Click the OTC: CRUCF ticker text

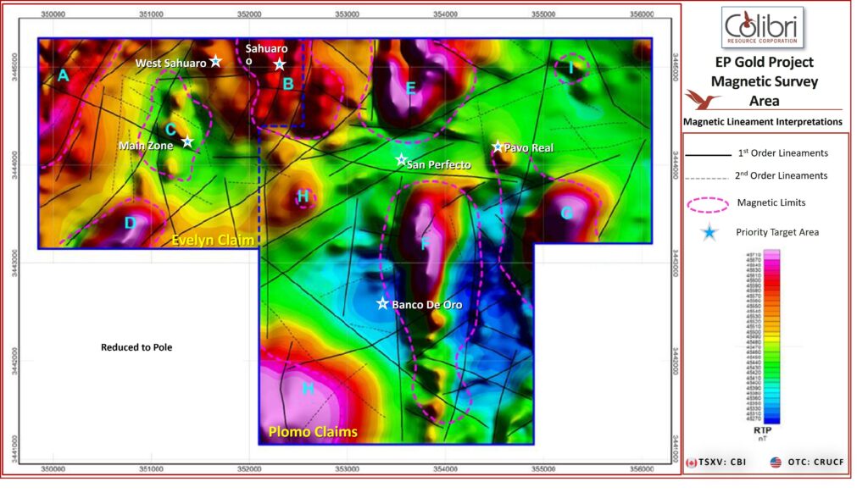coord(814,463)
